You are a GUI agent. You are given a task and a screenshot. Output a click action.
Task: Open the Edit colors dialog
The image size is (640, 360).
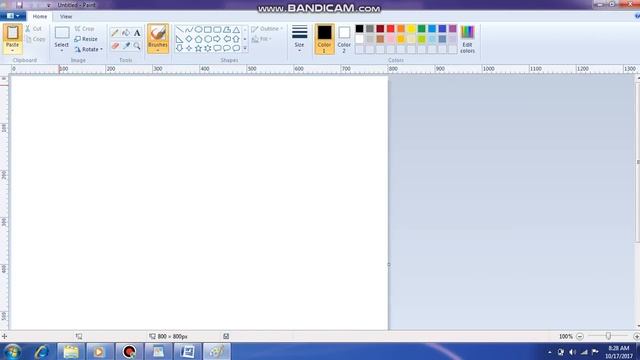pos(467,39)
